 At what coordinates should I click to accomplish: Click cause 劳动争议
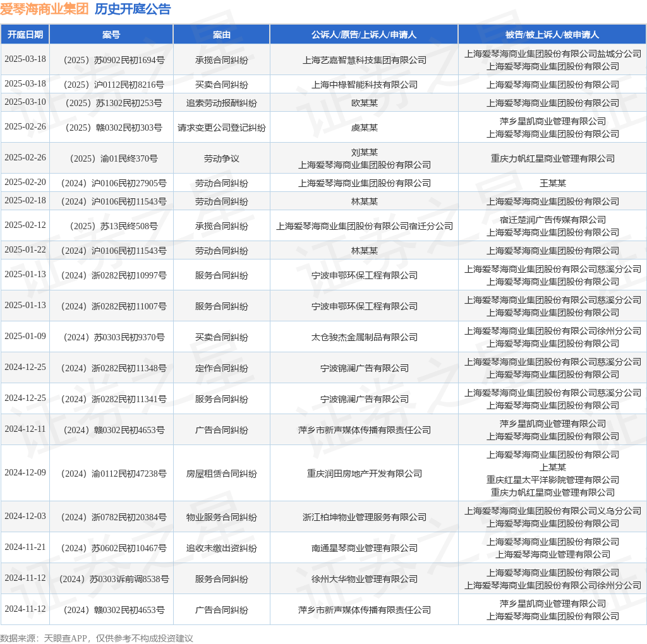coord(222,158)
